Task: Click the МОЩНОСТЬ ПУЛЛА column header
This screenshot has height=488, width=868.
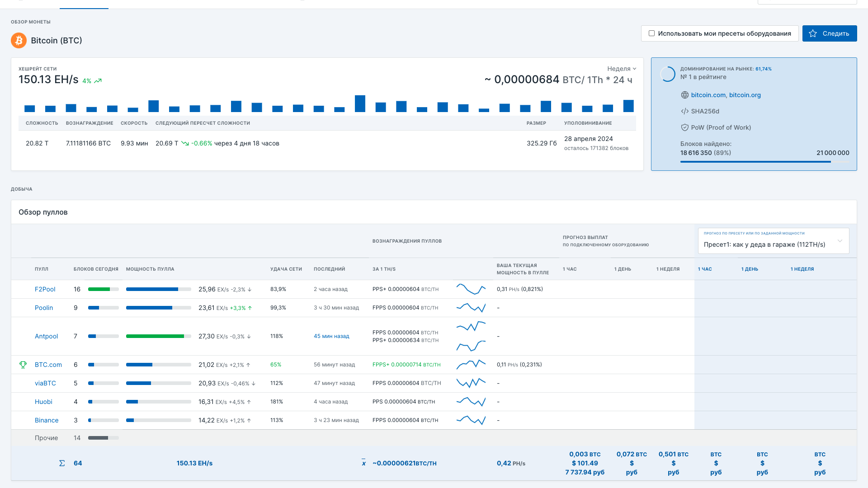Action: pos(150,269)
